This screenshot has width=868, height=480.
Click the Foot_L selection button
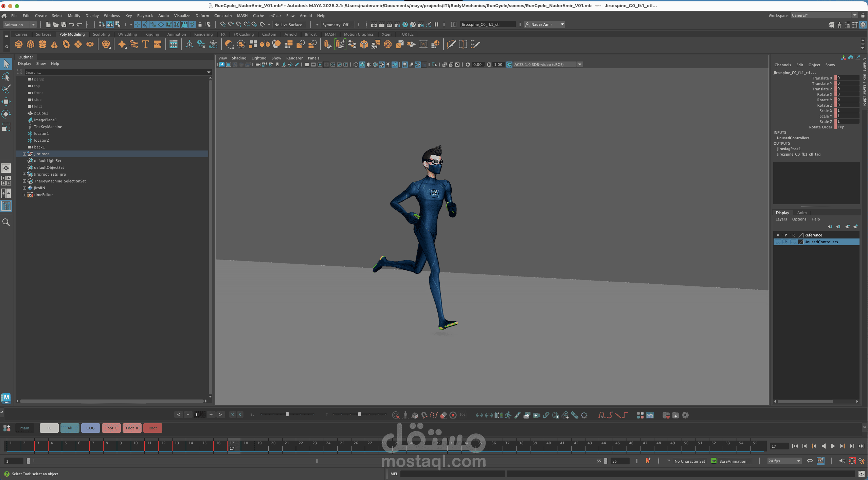click(x=111, y=428)
